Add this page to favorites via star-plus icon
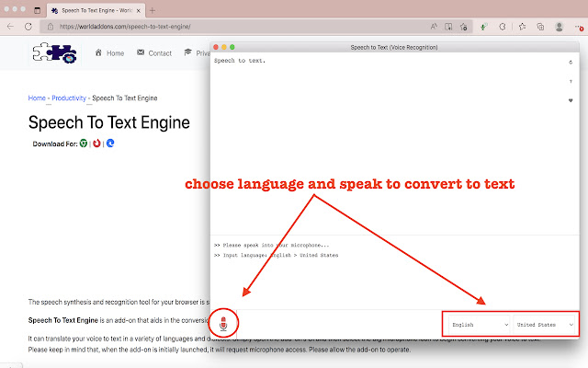This screenshot has height=368, width=588. pos(464,27)
